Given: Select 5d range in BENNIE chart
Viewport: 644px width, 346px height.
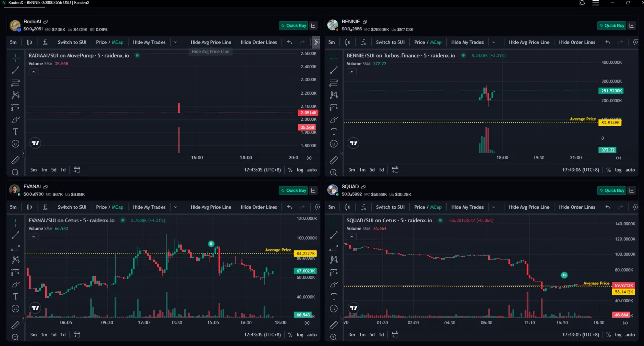Looking at the screenshot, I should 372,170.
